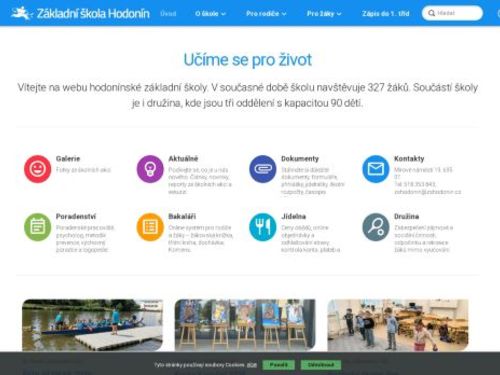Image resolution: width=500 pixels, height=375 pixels.
Task: Open the Galerie red smiley icon
Action: 37,169
